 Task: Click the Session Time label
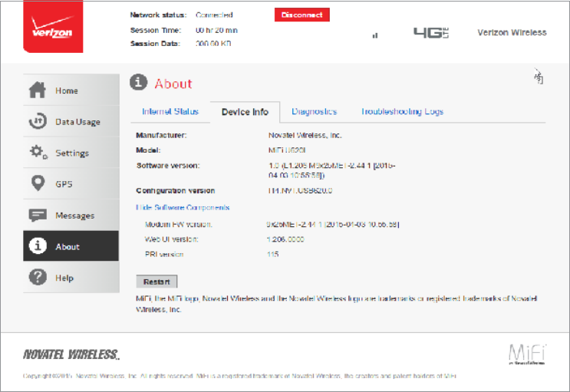click(156, 30)
